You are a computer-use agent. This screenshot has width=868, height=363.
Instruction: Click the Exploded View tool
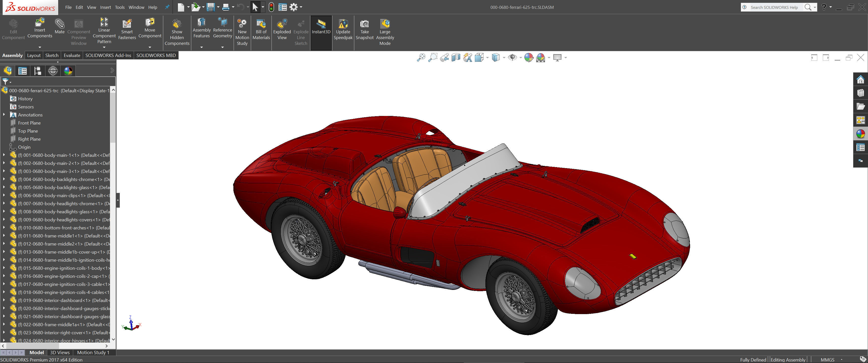coord(282,30)
